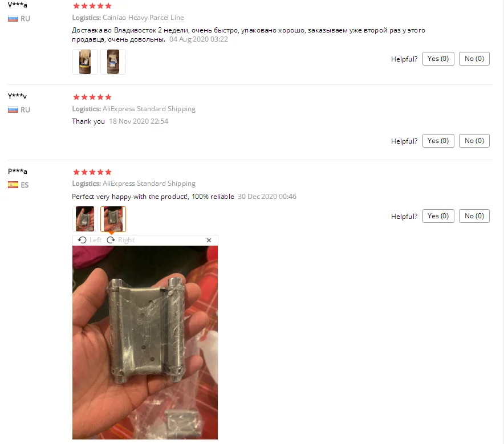504x444 pixels.
Task: Click the Russian flag next to V***a
Action: pyautogui.click(x=13, y=18)
